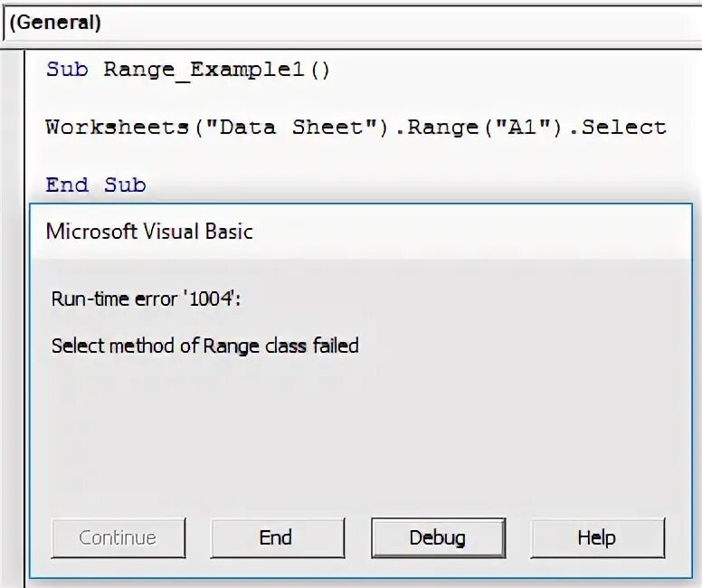Click the Microsoft Visual Basic dialog title

pos(149,232)
